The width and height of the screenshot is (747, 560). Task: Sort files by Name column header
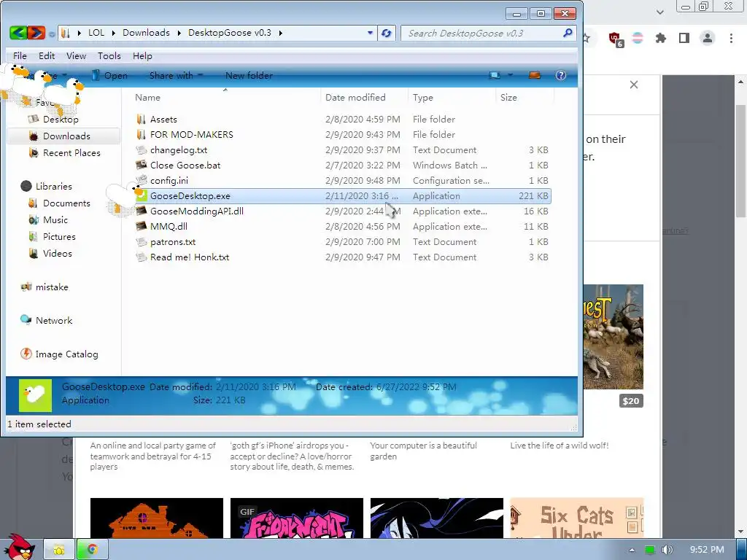pos(147,98)
